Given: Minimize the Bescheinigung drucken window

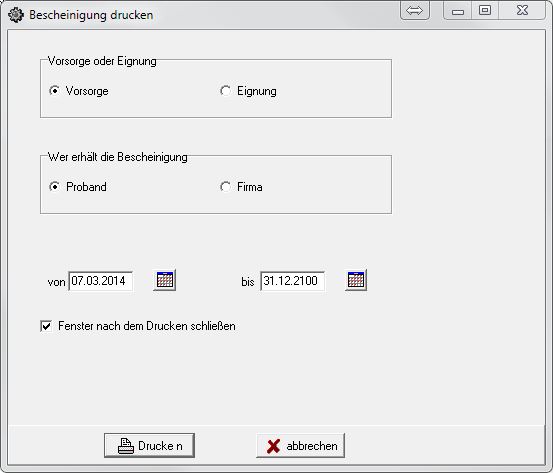Looking at the screenshot, I should pyautogui.click(x=458, y=11).
